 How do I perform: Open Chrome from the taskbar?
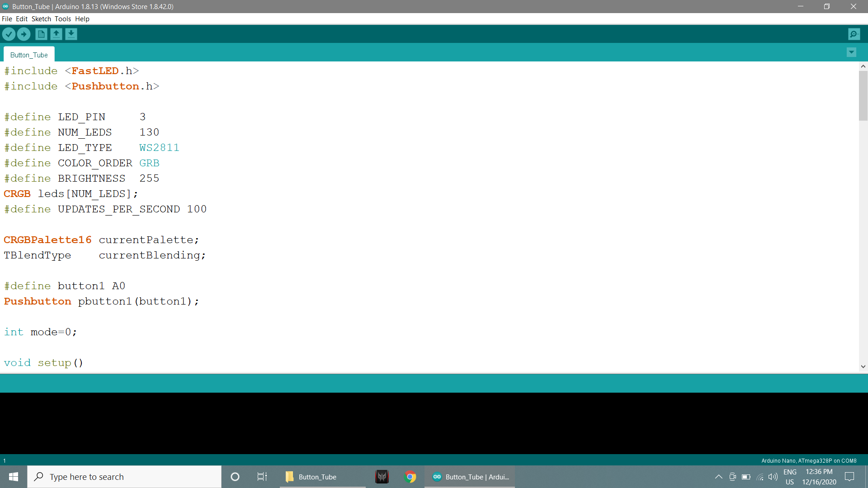coord(410,477)
